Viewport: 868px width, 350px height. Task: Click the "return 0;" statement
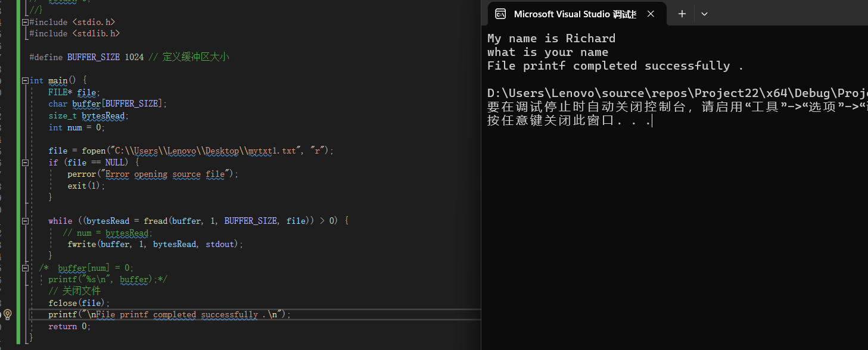(69, 326)
